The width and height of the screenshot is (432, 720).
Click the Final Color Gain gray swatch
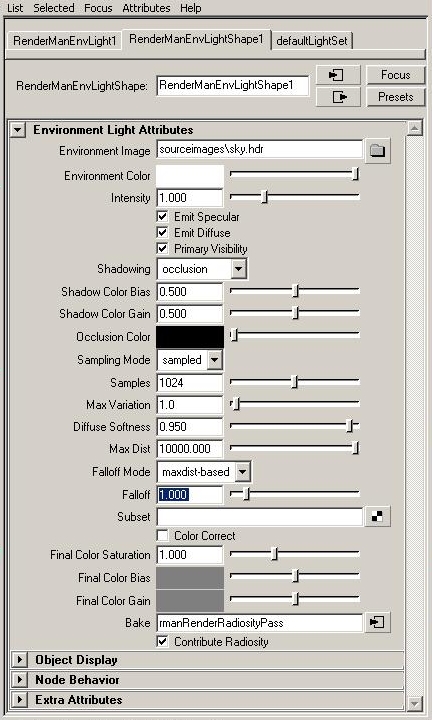(x=190, y=601)
